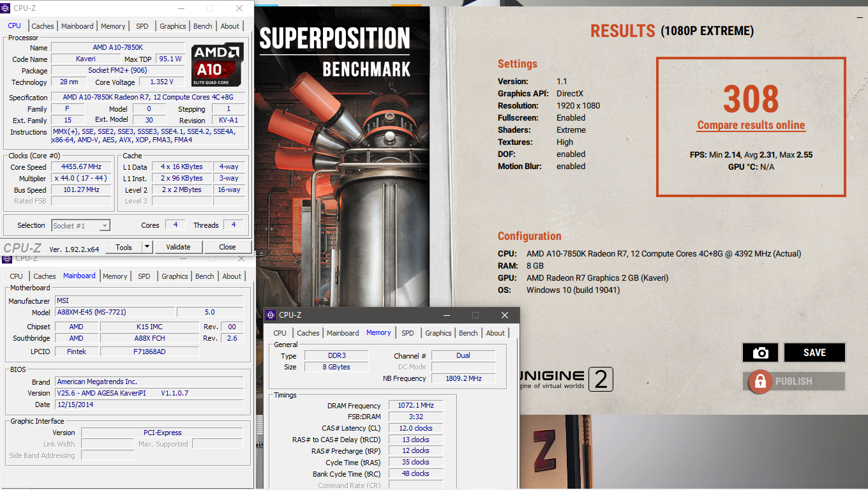Click the Fintek LPCIO field
The height and width of the screenshot is (490, 868).
tap(76, 352)
